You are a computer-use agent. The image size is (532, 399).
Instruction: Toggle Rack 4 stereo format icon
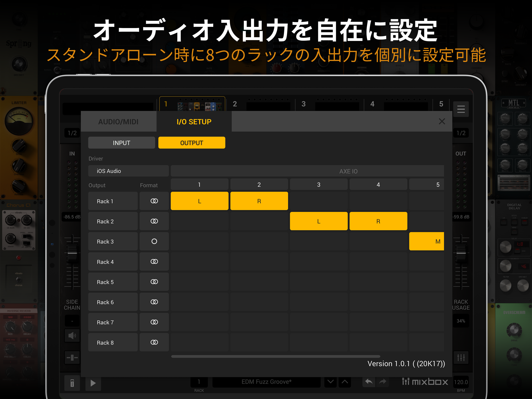click(154, 262)
